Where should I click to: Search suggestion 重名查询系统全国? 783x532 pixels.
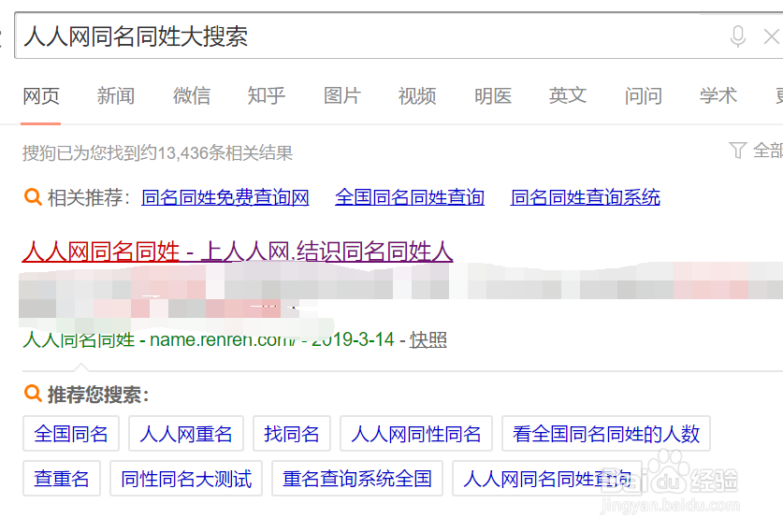pos(357,479)
